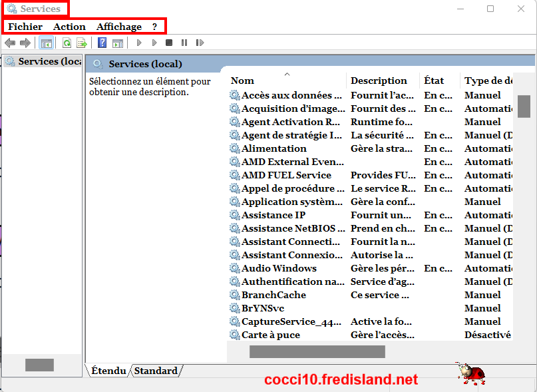This screenshot has height=392, width=537.
Task: Click gear icon of Assistance IP service
Action: pos(235,215)
